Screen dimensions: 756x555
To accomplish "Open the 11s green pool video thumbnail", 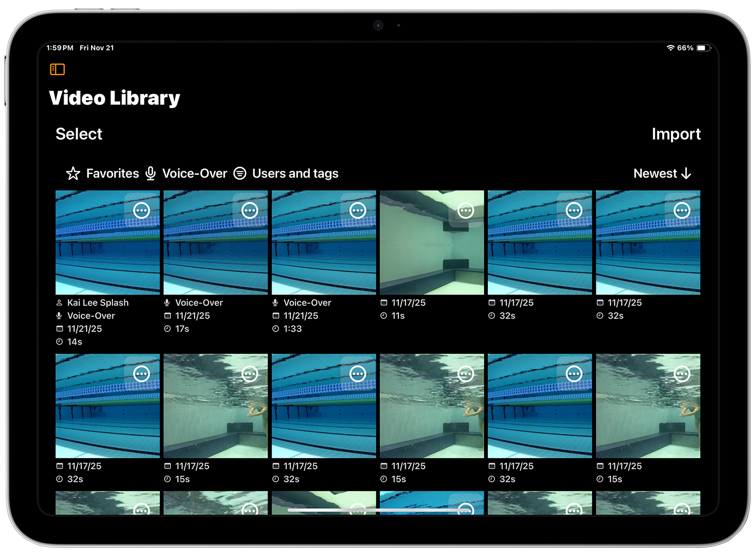I will click(x=432, y=242).
